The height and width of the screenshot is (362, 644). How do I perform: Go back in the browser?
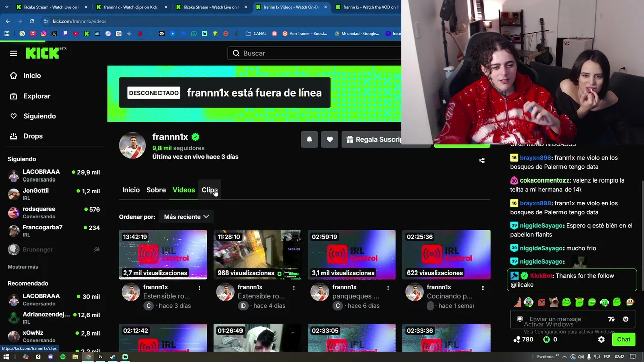(x=8, y=21)
